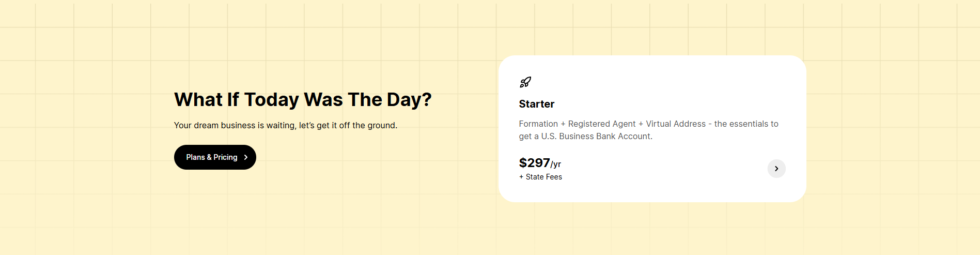Click the $297 price amount

coord(534,163)
